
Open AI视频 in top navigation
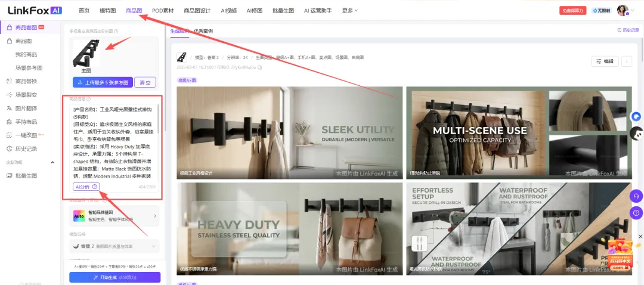click(x=229, y=11)
